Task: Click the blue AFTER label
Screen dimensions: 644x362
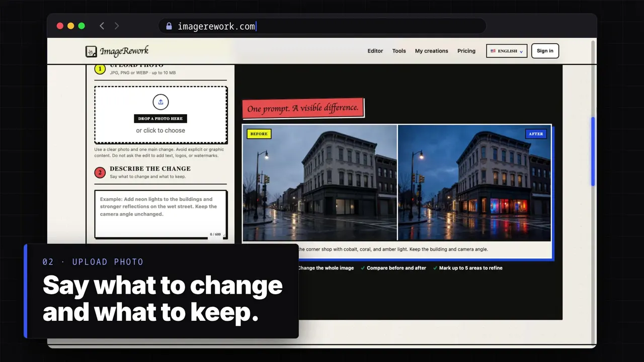Action: (x=536, y=134)
